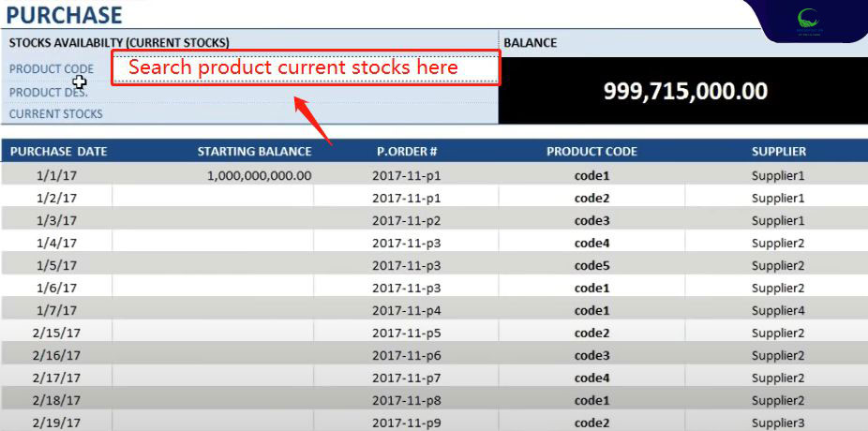Select the 2/15/17 date cell
Viewport: 868px width, 431px height.
[x=56, y=333]
